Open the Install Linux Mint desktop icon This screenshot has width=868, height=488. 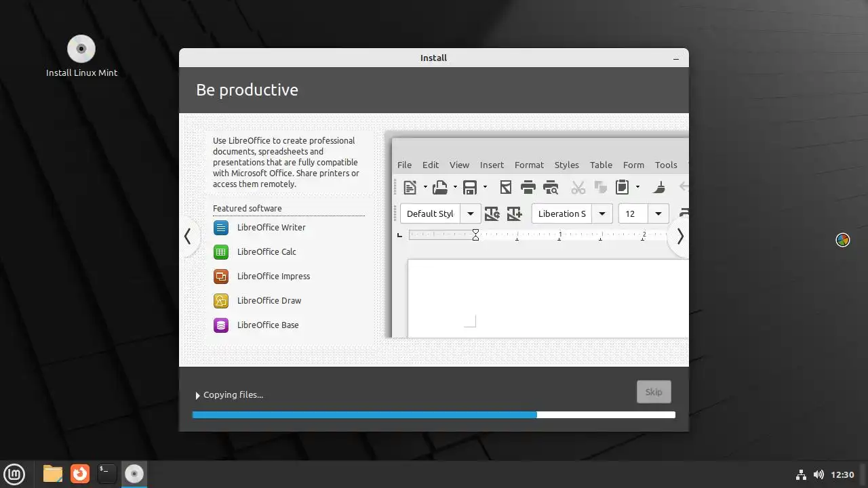[x=81, y=56]
